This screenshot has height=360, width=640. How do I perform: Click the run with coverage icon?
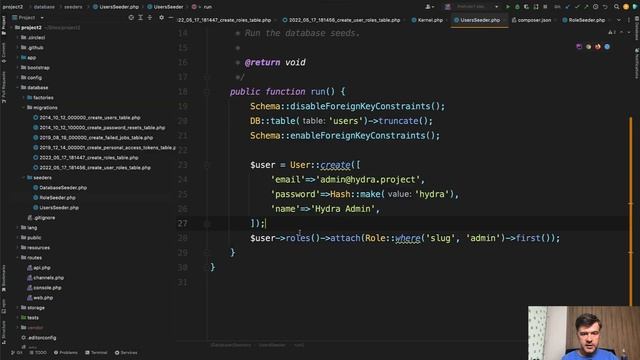click(x=527, y=7)
